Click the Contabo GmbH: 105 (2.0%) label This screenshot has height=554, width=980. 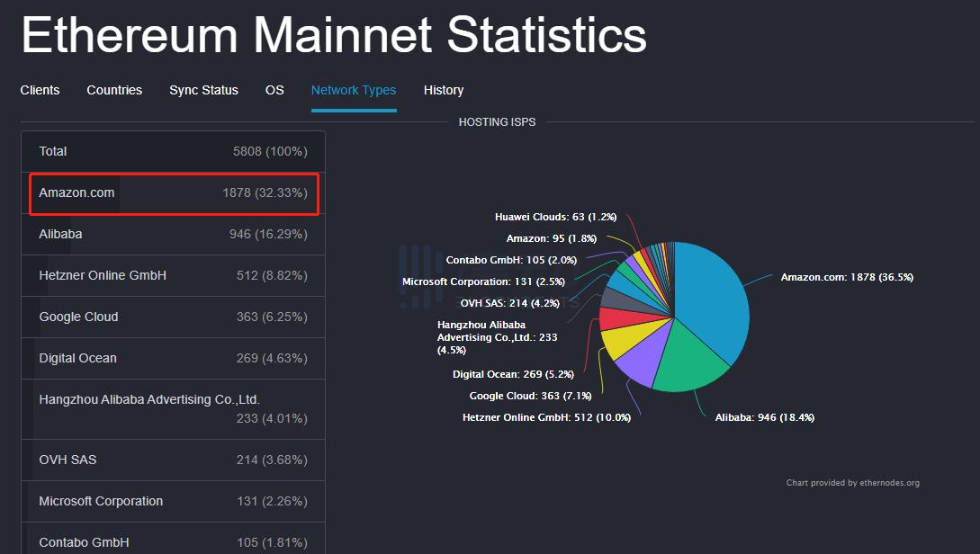(511, 260)
